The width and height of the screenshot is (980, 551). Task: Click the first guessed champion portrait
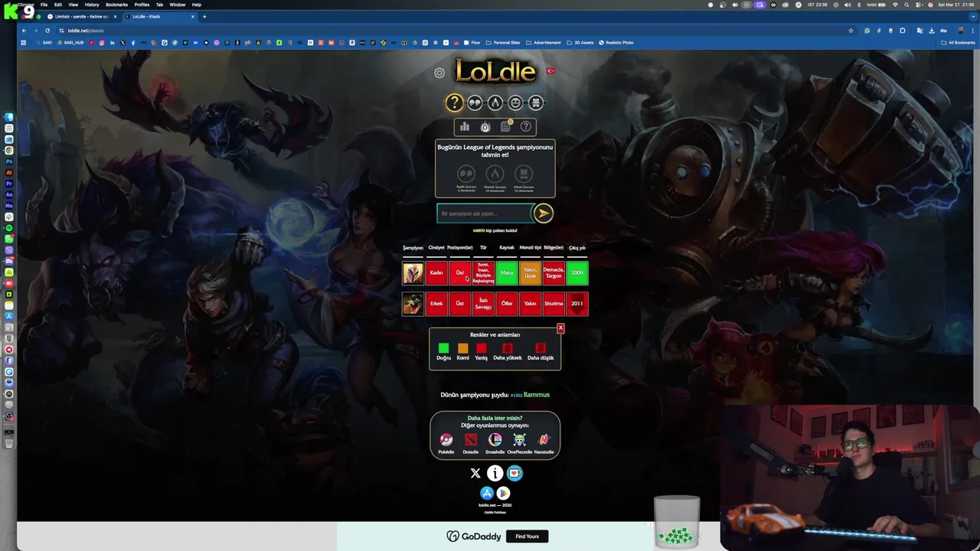coord(413,273)
